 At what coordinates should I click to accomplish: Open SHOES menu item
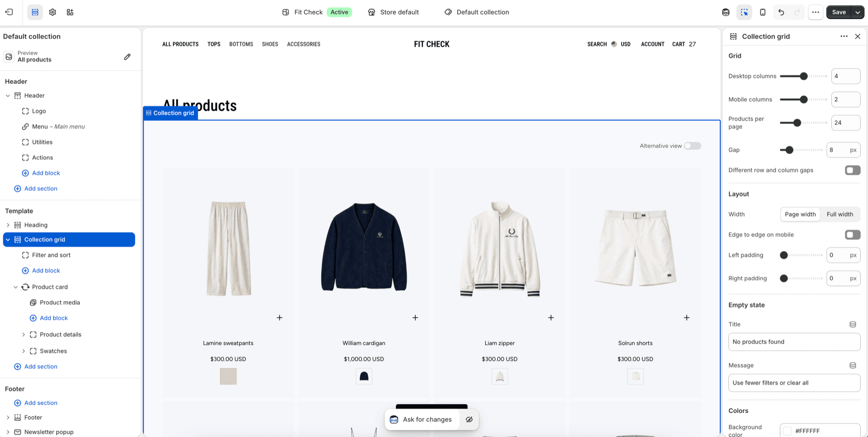270,44
